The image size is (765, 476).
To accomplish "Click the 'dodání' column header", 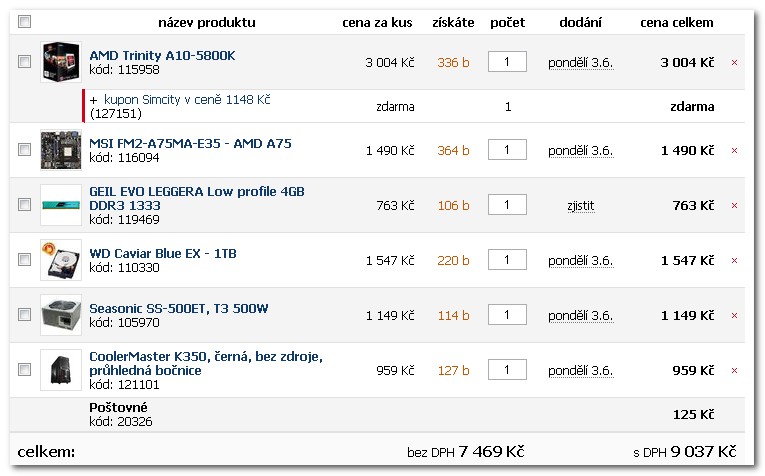I will (581, 22).
